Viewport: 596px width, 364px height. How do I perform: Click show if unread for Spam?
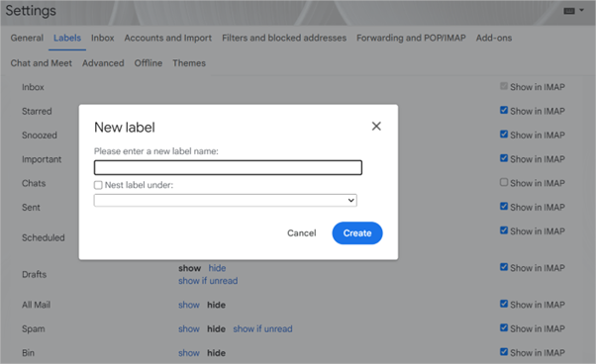pos(262,328)
